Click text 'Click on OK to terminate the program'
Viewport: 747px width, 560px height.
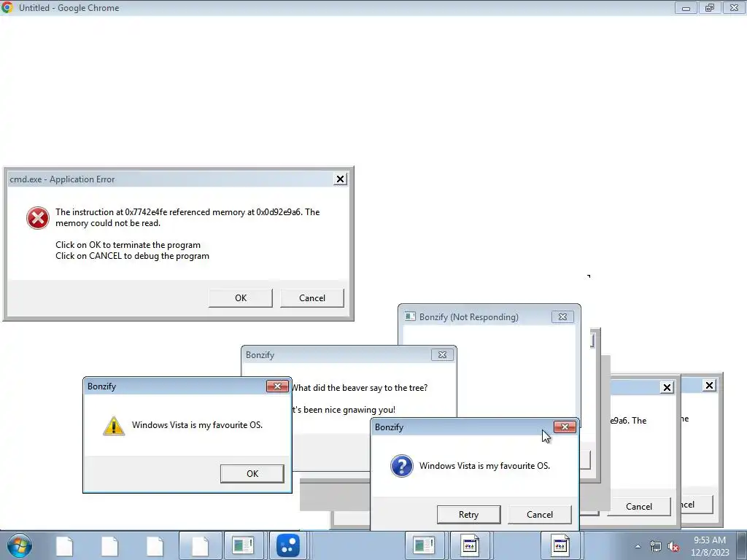pyautogui.click(x=128, y=245)
